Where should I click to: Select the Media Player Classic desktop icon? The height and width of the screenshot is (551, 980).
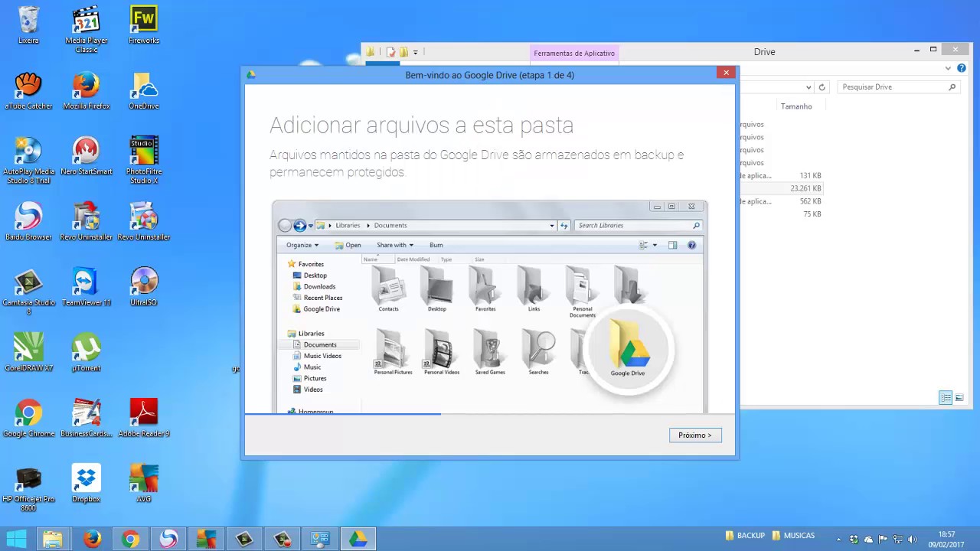coord(86,29)
